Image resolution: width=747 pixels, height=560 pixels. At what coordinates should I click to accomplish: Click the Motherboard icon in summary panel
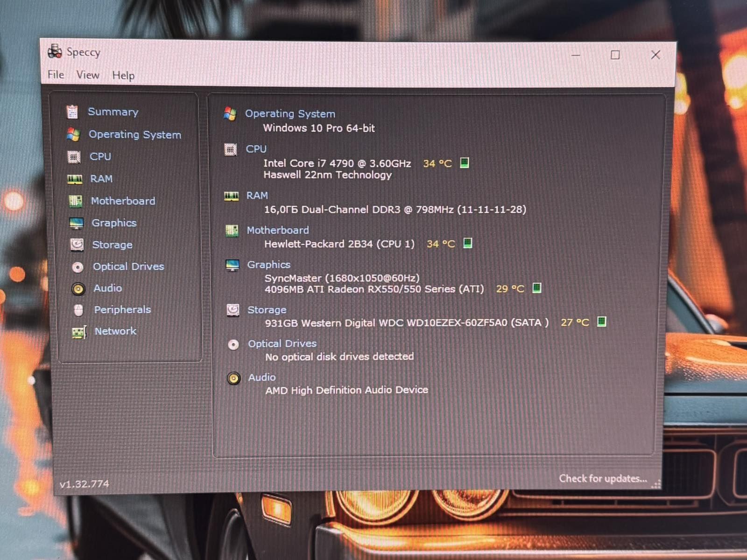[232, 231]
